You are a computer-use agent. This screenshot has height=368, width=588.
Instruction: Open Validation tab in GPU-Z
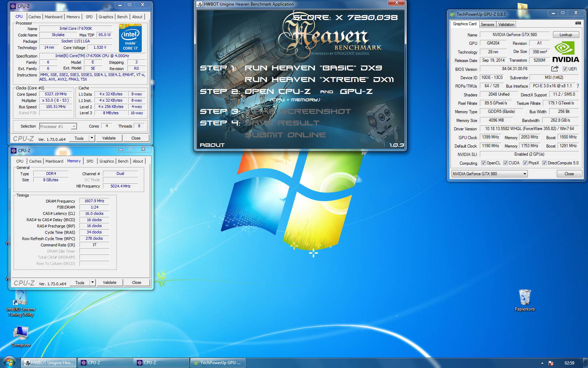[x=506, y=25]
